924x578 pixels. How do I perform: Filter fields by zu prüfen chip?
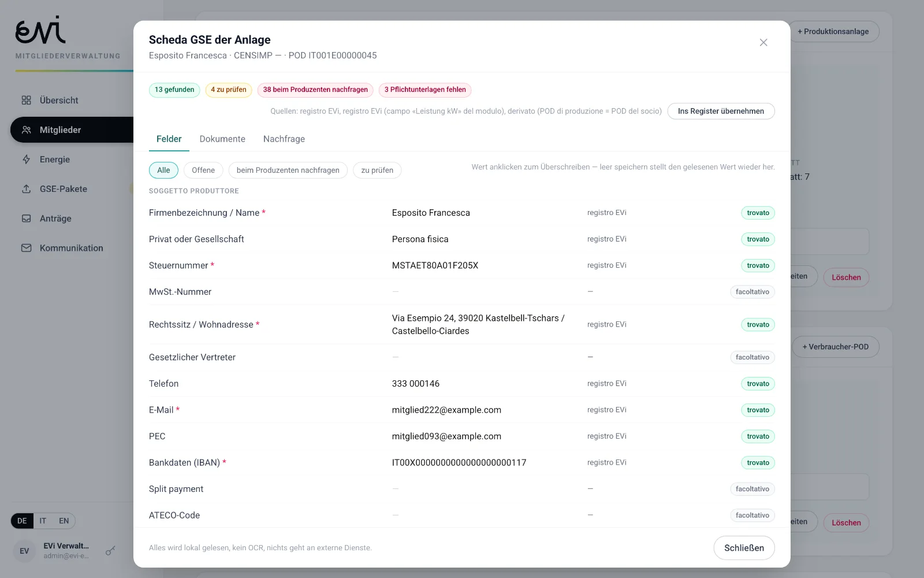click(x=377, y=170)
